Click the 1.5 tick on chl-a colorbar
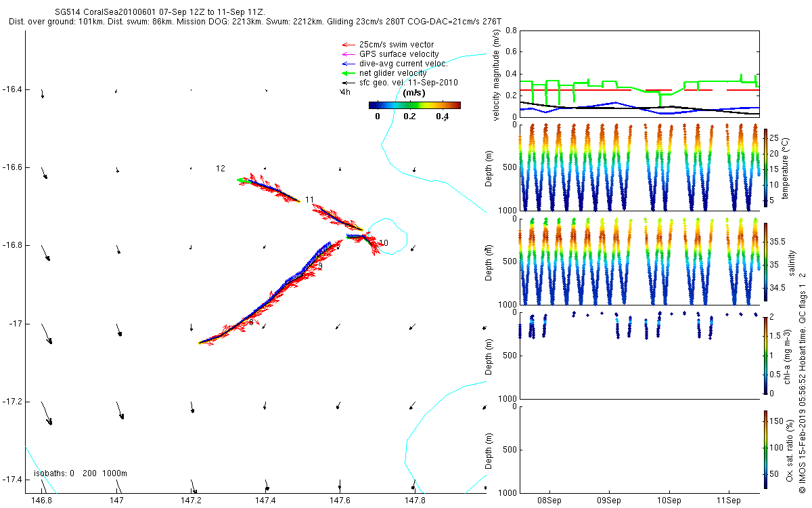812x508 pixels. 776,336
